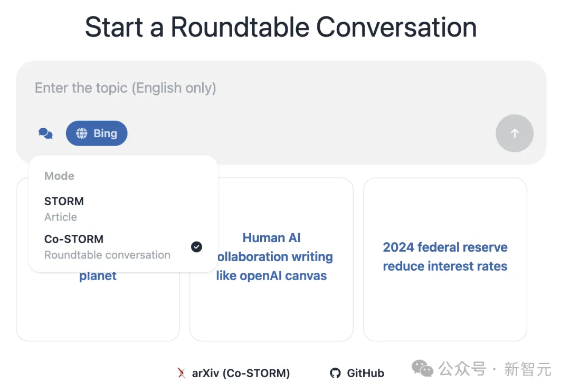
Task: Click the checkmark beside Co-STORM
Action: [x=196, y=246]
